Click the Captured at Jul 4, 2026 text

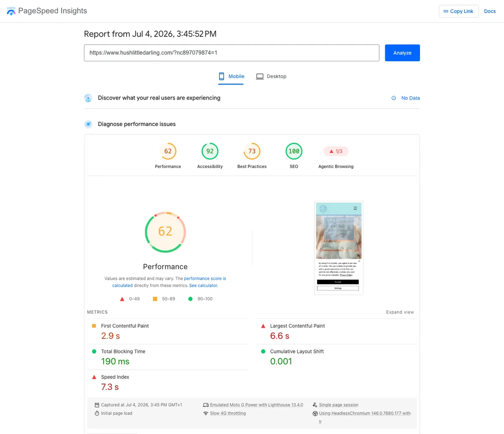(x=142, y=405)
